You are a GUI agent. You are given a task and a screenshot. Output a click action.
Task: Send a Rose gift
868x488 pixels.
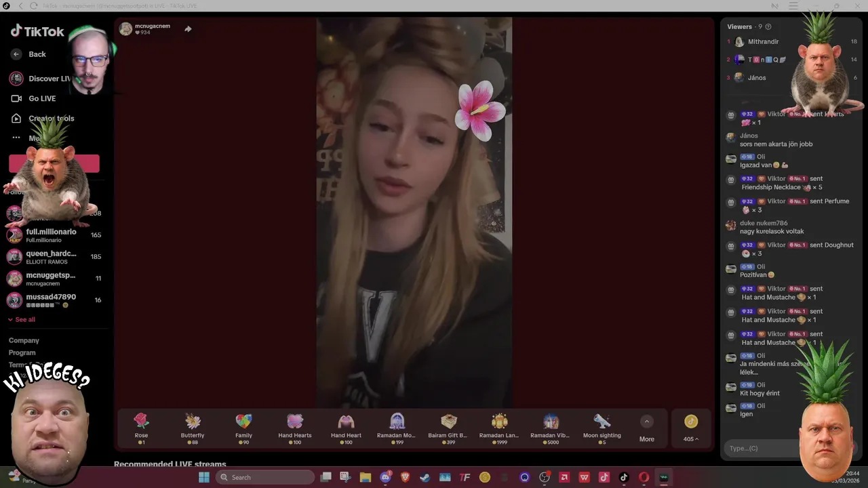click(x=141, y=428)
